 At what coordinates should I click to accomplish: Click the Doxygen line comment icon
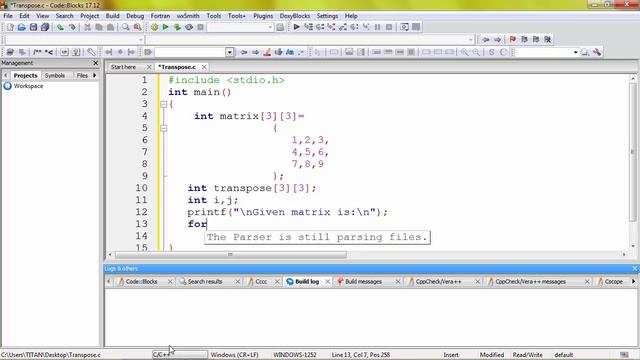(x=49, y=52)
